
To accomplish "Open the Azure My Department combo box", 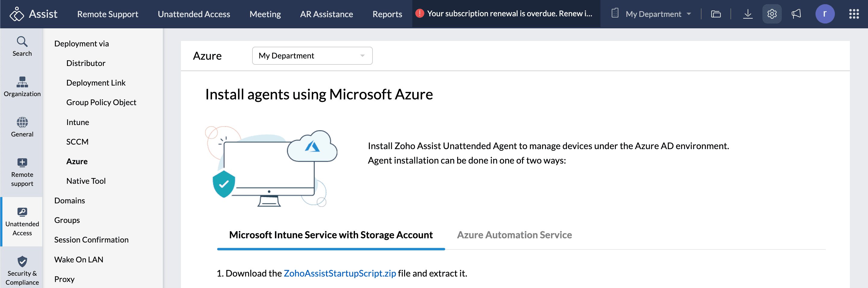I will tap(312, 55).
